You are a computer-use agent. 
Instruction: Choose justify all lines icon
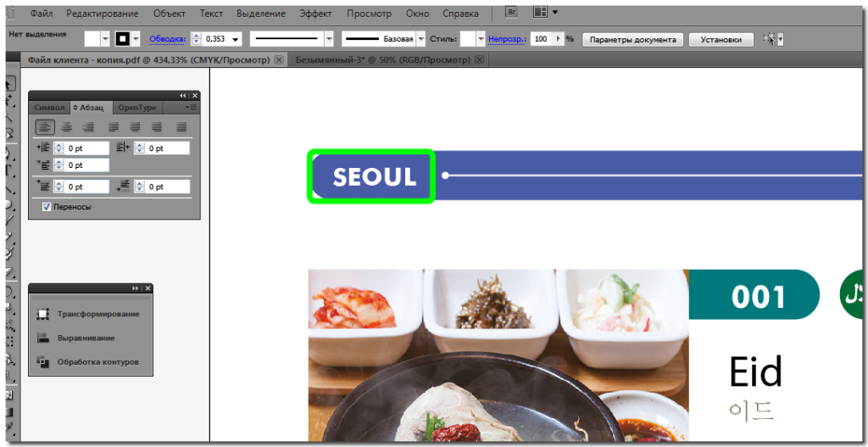point(181,127)
